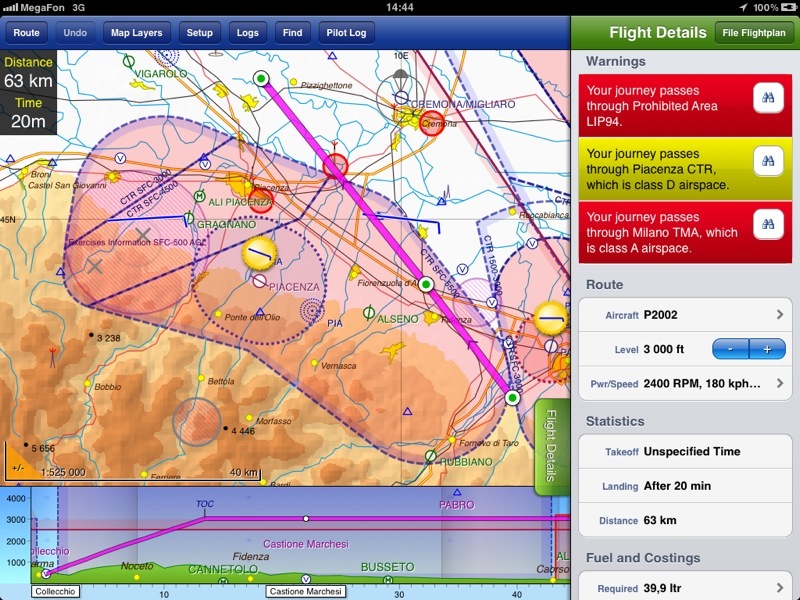Image resolution: width=800 pixels, height=600 pixels.
Task: Tap the wind indicator icon near Piacenza
Action: pos(261,253)
